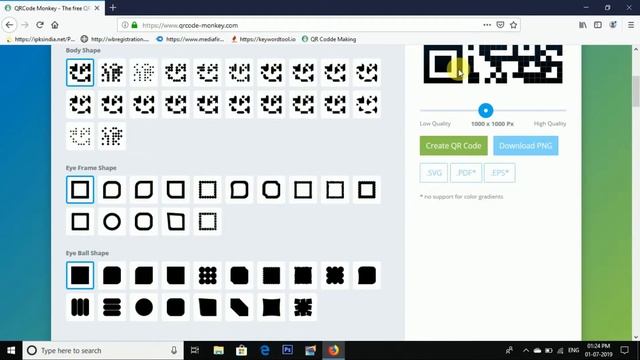Click the Windows search box
640x360 pixels.
coord(103,350)
